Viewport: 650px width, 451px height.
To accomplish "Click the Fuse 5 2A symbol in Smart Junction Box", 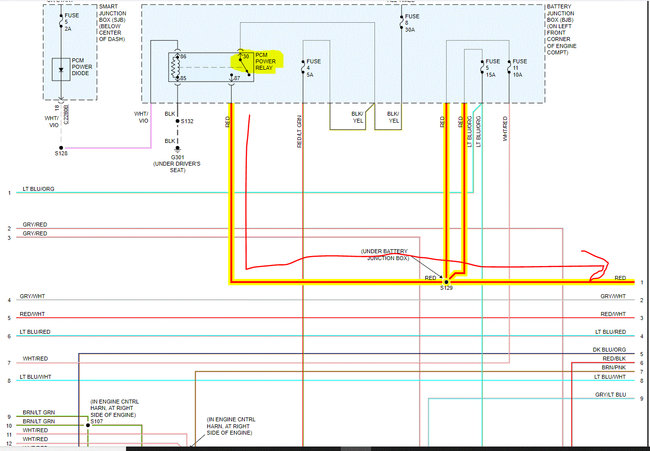I will click(61, 22).
